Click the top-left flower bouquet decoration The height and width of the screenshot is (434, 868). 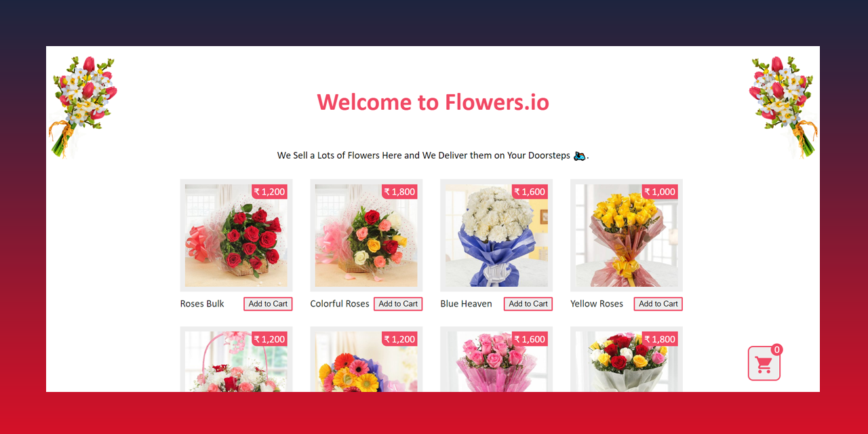click(x=84, y=102)
